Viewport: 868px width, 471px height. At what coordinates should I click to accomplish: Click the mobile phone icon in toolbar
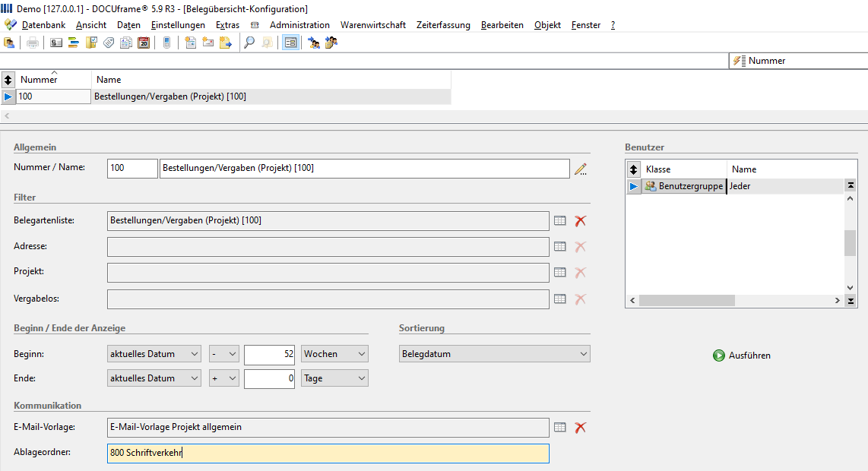[166, 43]
